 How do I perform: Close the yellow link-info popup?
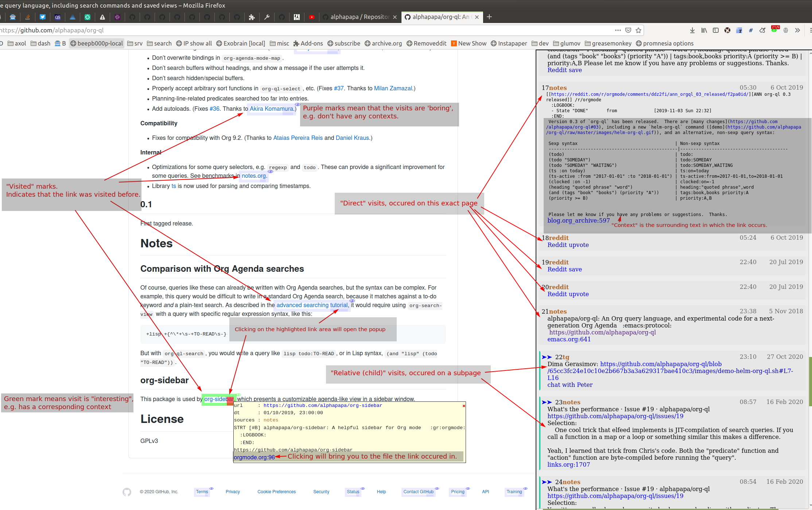click(x=464, y=406)
